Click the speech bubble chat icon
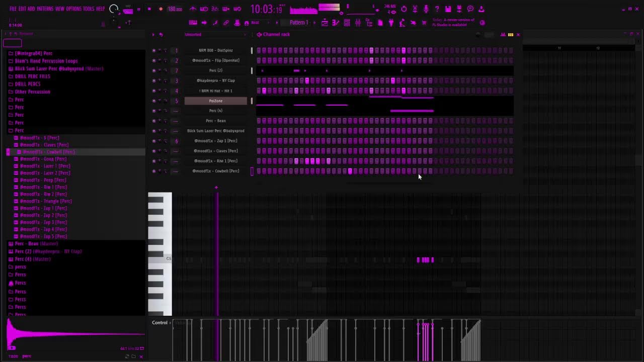Screen dimensions: 644x362 [470, 9]
